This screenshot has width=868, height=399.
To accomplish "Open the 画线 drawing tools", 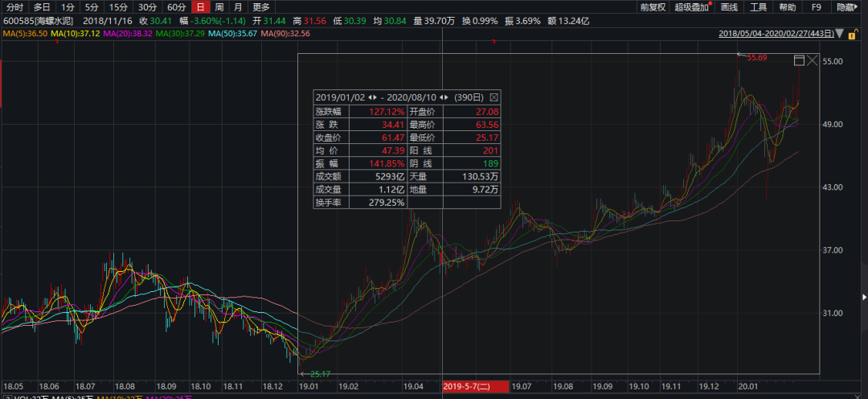I will [729, 7].
